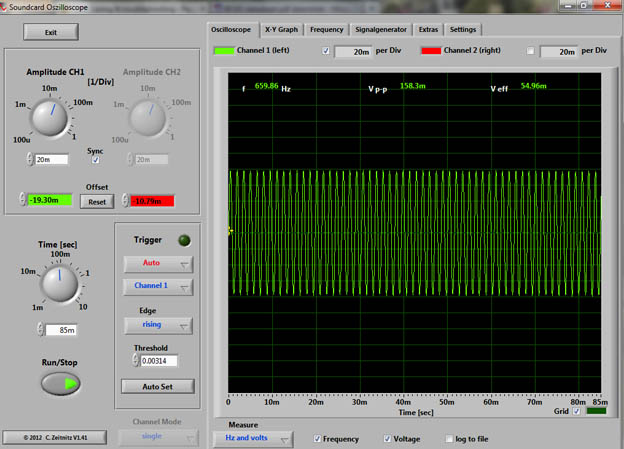Click the Auto Set button
Image resolution: width=624 pixels, height=449 pixels.
[x=158, y=386]
